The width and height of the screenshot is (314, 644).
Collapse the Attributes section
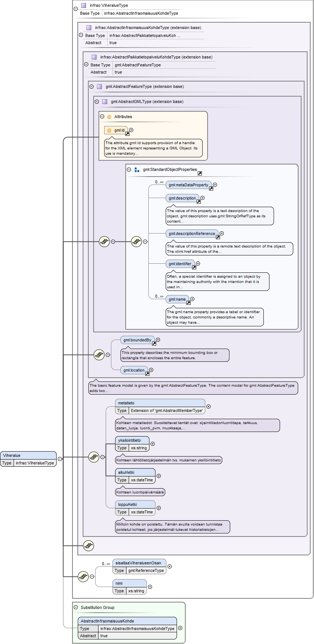click(102, 117)
